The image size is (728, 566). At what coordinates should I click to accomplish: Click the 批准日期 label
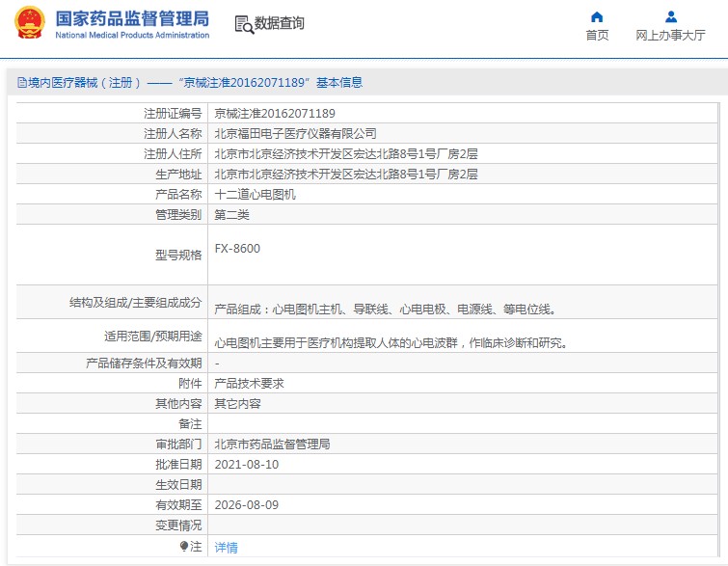[x=178, y=465]
